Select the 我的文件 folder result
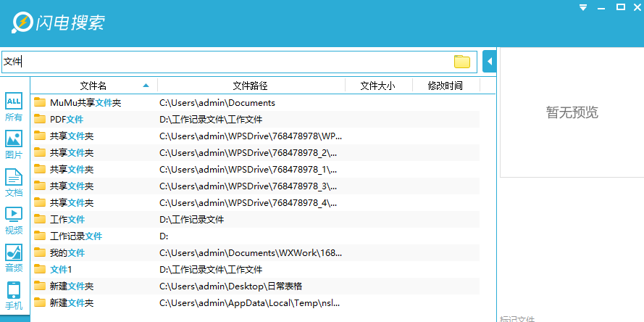This screenshot has height=322, width=644. point(255,252)
